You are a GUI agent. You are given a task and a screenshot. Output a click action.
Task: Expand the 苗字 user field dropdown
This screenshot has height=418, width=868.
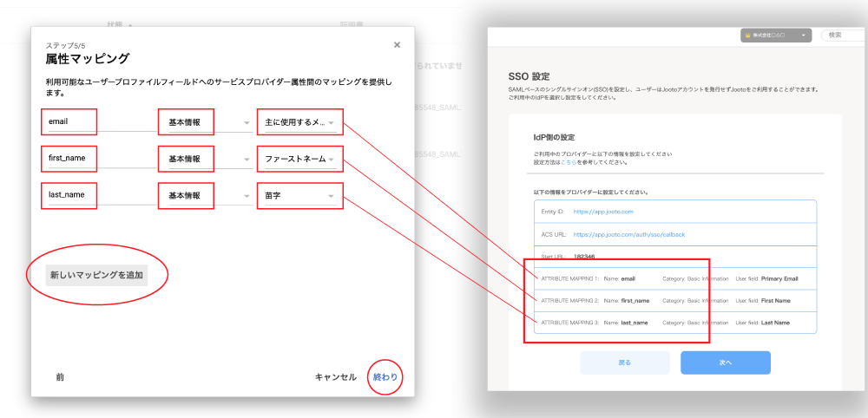(x=300, y=196)
